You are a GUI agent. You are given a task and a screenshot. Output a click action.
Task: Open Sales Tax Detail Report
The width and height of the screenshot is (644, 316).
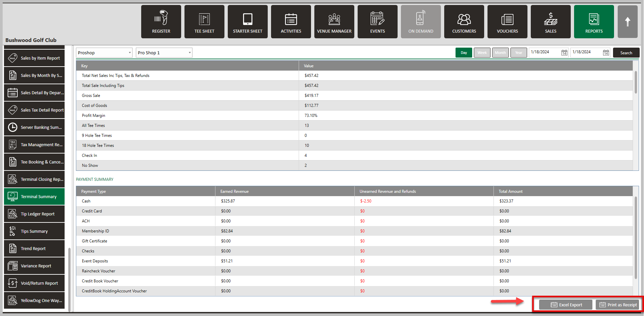(x=34, y=110)
